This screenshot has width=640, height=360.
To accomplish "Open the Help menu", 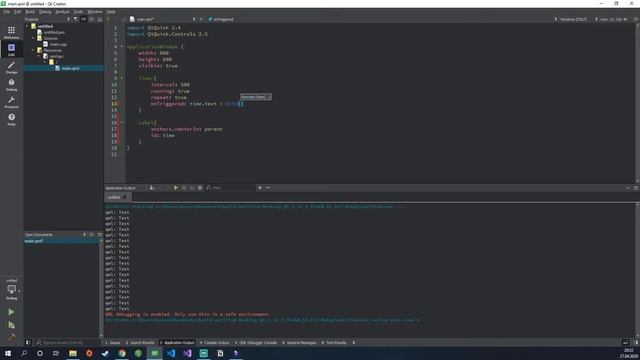I will 111,12.
